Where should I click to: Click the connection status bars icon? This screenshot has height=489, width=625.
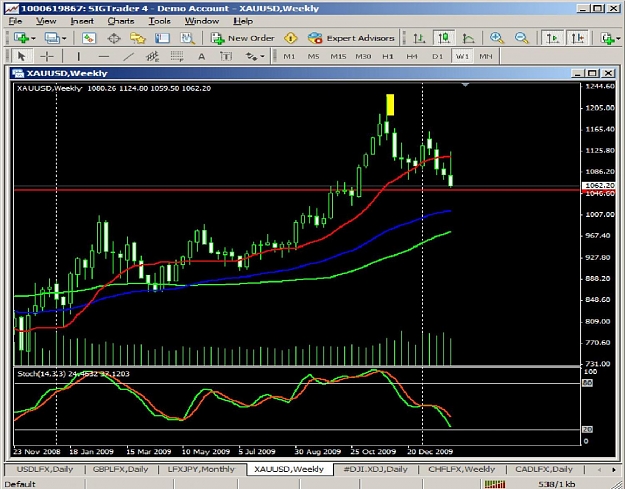[495, 484]
